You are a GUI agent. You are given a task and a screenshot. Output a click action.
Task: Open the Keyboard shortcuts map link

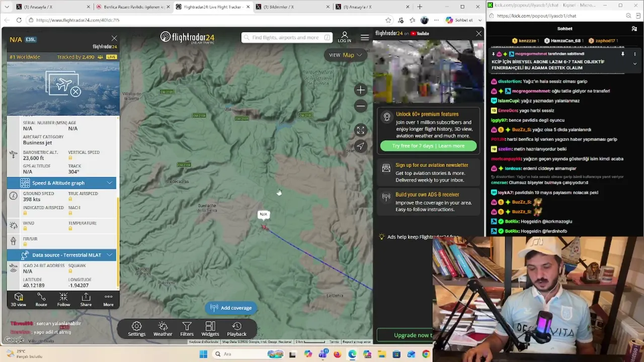(x=204, y=342)
